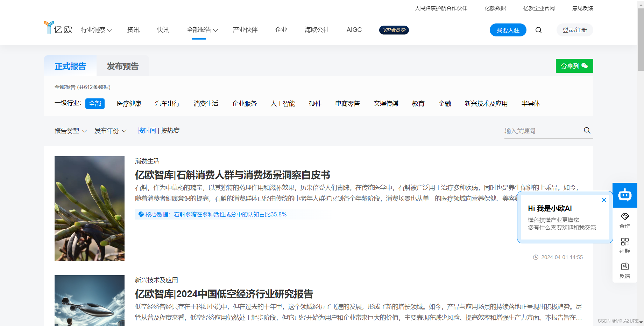Share to WeChat with 分享到 button
The image size is (644, 326).
click(574, 66)
